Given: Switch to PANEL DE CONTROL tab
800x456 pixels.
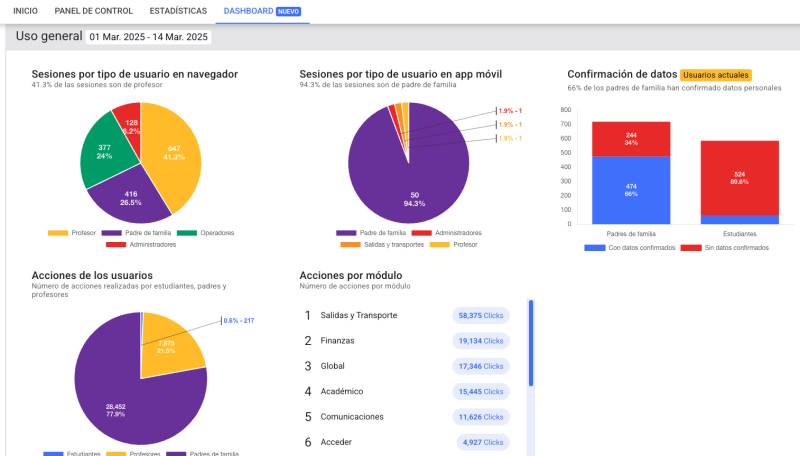Looking at the screenshot, I should coord(93,11).
